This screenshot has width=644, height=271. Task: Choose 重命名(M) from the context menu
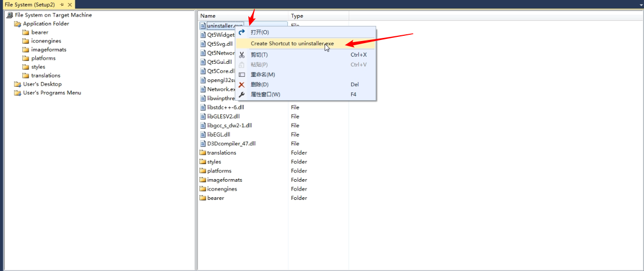[305, 75]
